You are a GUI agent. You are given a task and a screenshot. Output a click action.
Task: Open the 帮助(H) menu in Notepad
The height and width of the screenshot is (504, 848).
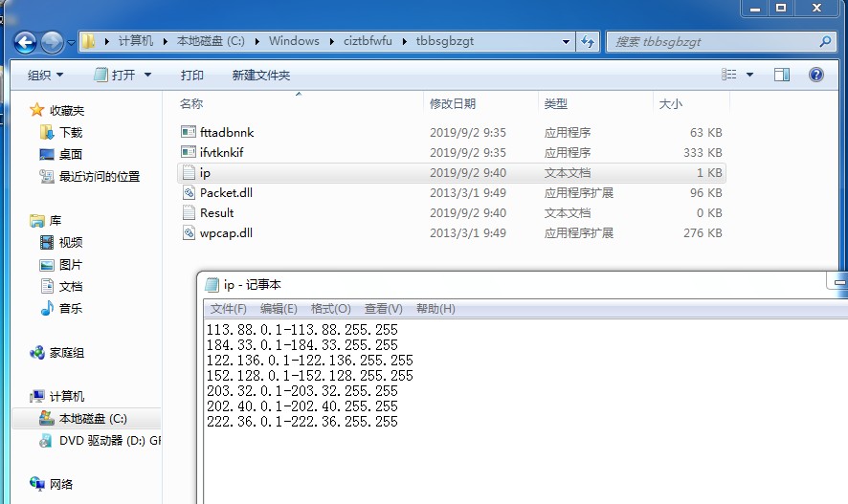click(x=435, y=309)
